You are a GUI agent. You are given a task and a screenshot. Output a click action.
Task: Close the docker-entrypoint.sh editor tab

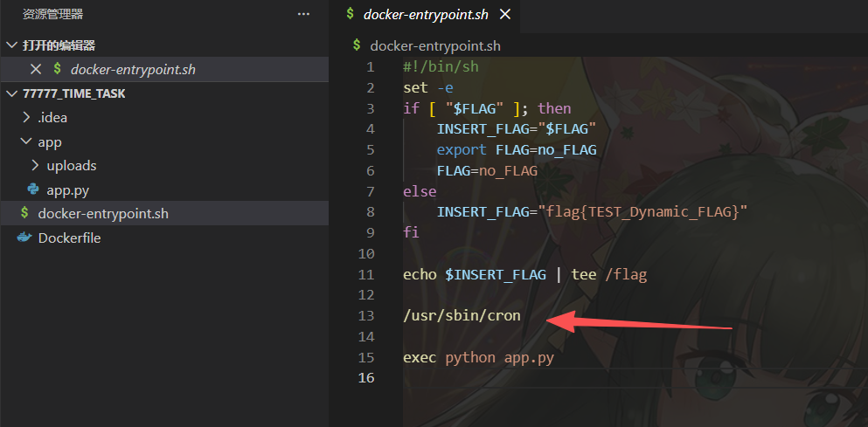click(504, 14)
